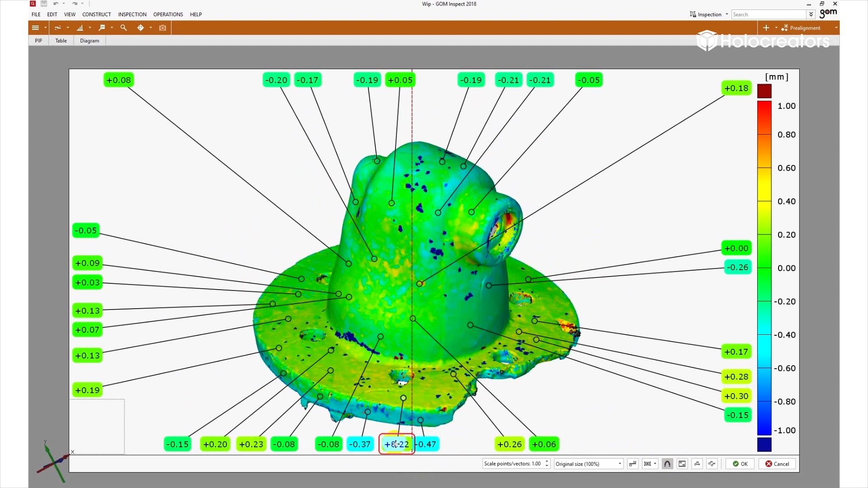Image resolution: width=868 pixels, height=488 pixels.
Task: Click the save disk icon
Action: (44, 4)
